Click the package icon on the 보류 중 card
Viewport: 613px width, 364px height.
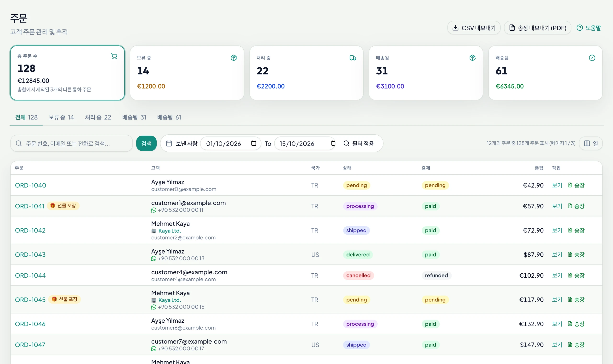pyautogui.click(x=233, y=58)
